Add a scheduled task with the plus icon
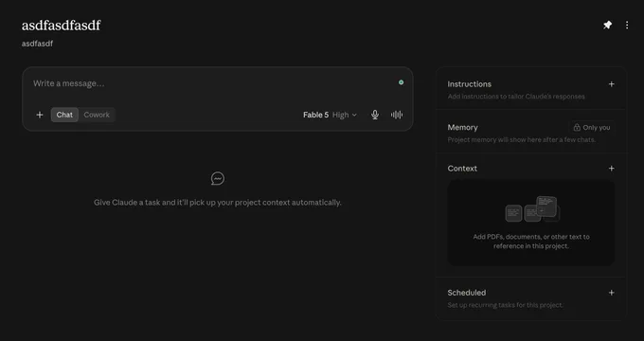Screen dimensions: 644x341 (x=611, y=293)
